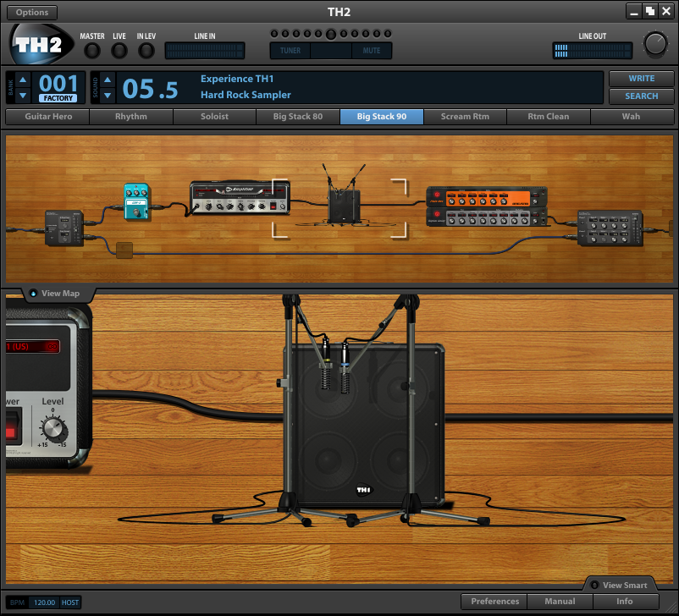
Task: Enable the TUNER
Action: coord(290,51)
